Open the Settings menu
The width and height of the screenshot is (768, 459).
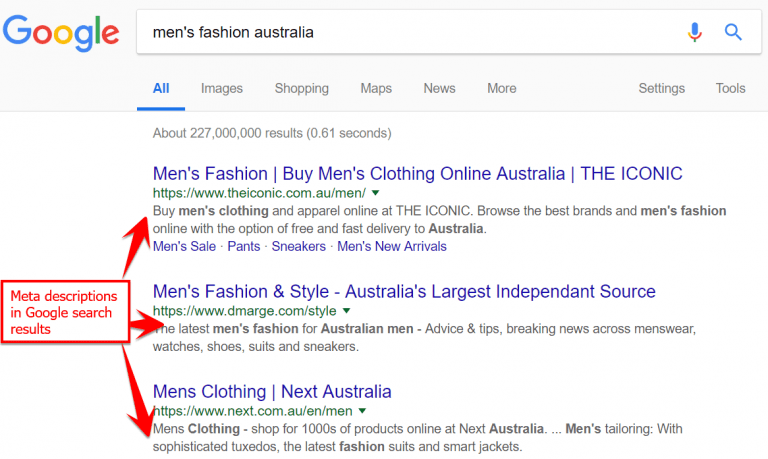tap(661, 88)
